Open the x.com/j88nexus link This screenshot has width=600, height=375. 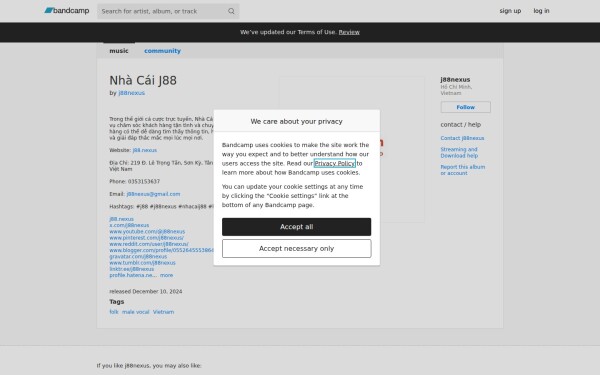[129, 225]
